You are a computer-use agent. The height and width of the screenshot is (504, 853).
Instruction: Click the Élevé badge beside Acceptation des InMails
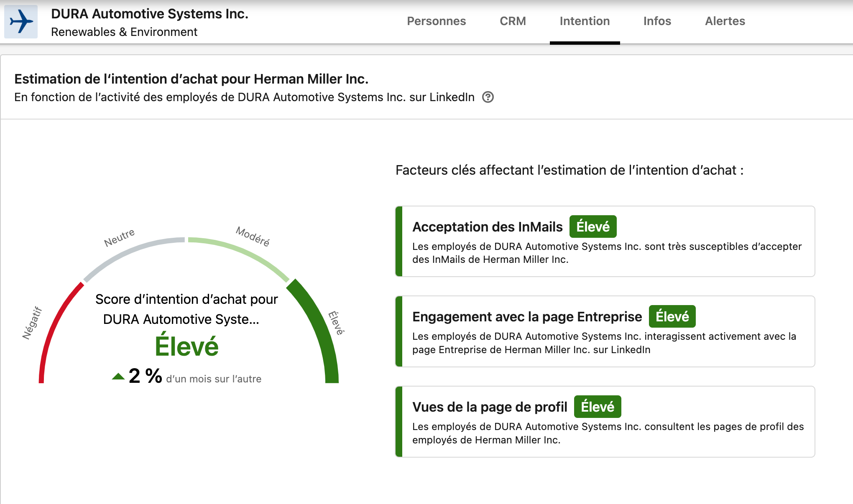pos(593,227)
